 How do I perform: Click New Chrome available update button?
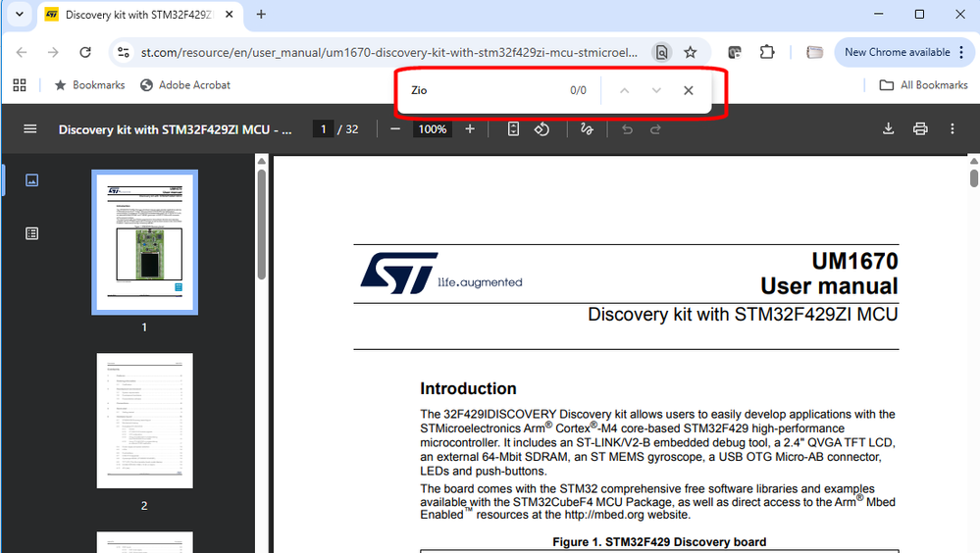(x=897, y=53)
